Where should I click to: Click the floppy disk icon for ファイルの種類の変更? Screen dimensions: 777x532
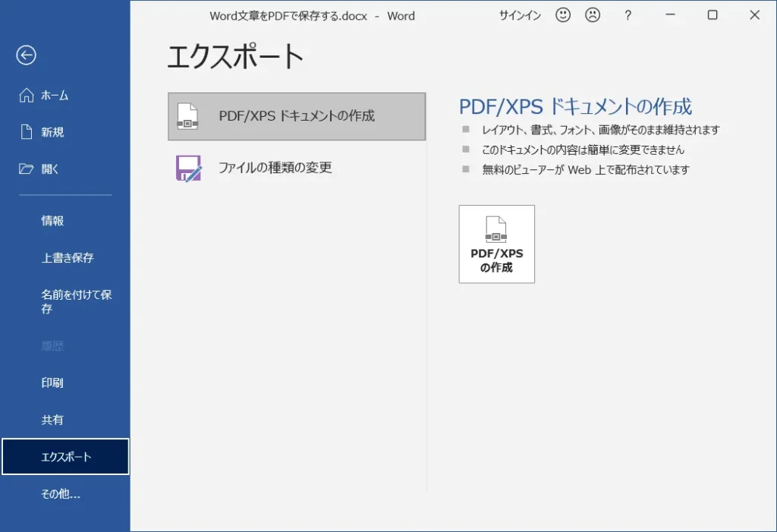(x=188, y=168)
